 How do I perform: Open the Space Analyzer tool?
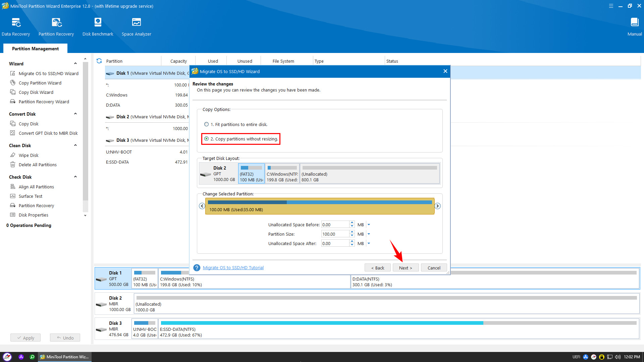[136, 23]
